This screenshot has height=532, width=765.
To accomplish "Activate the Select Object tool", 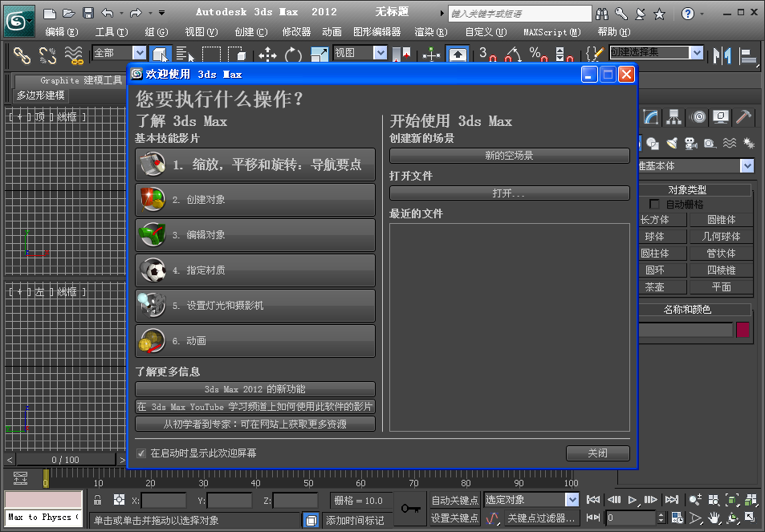I will (x=160, y=54).
